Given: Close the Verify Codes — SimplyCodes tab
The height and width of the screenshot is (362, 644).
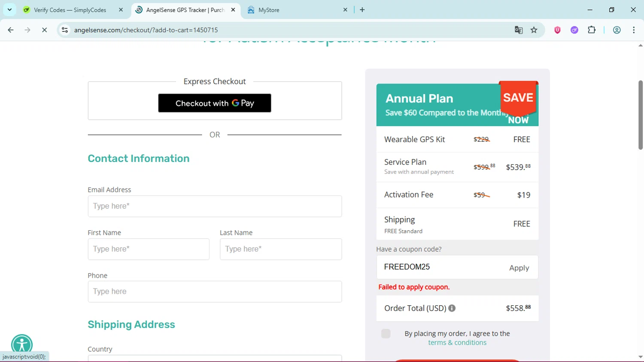Looking at the screenshot, I should coord(121,9).
